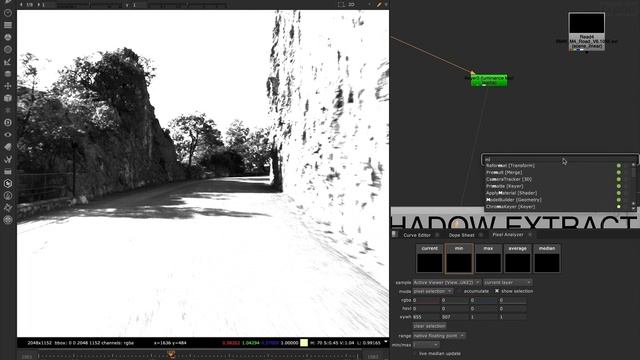
Task: Open the Channel nodes menu in toolbar
Action: pos(8,25)
